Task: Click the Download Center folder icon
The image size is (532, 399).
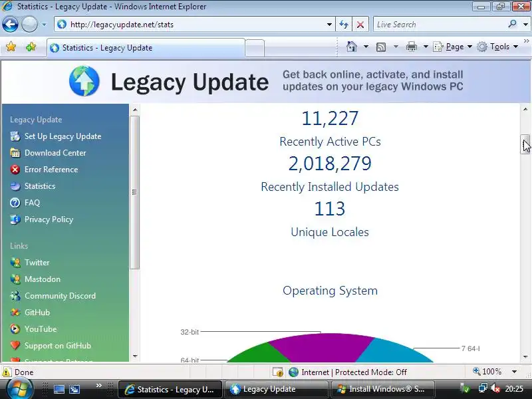Action: point(15,153)
